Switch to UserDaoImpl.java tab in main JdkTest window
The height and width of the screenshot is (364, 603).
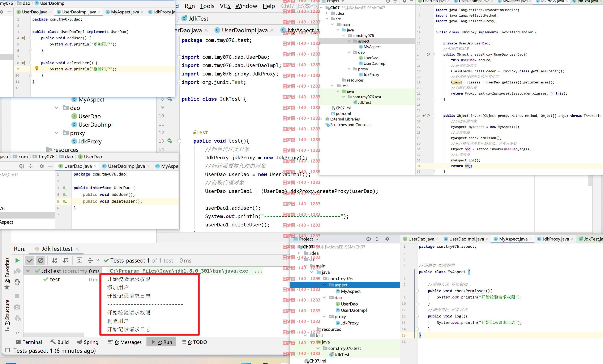pos(244,30)
